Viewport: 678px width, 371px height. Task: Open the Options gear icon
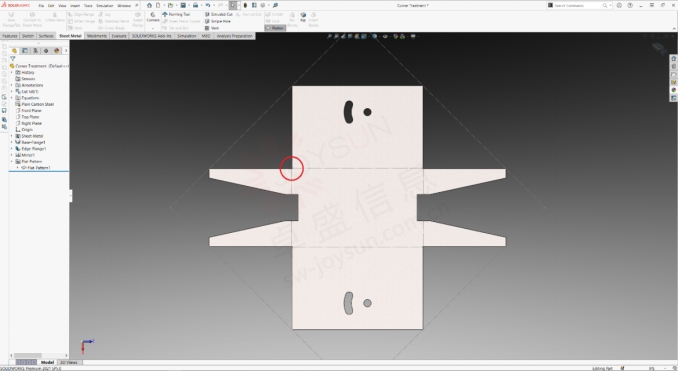[x=262, y=5]
